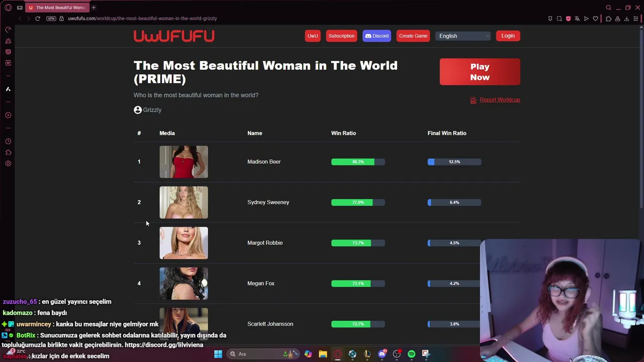Open Madison Beer thumbnail image
Screen dimensions: 644x362
point(184,162)
